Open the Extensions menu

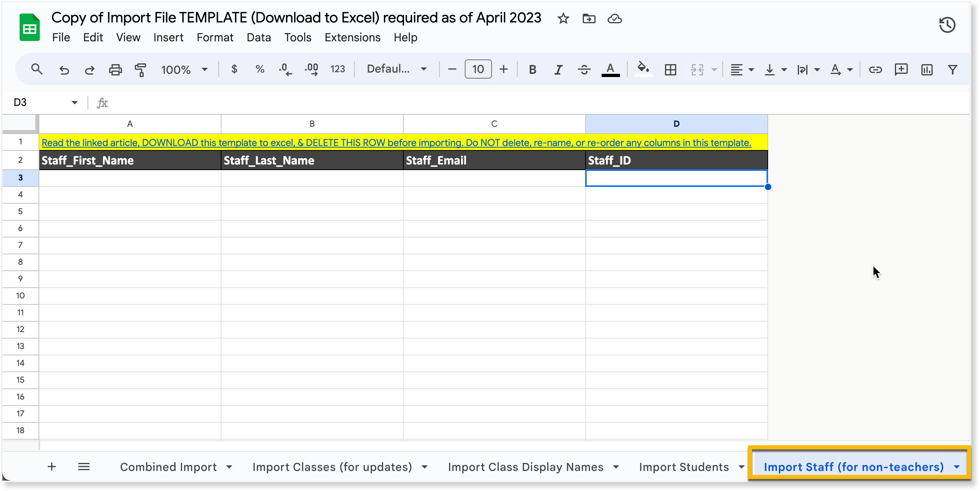point(352,37)
